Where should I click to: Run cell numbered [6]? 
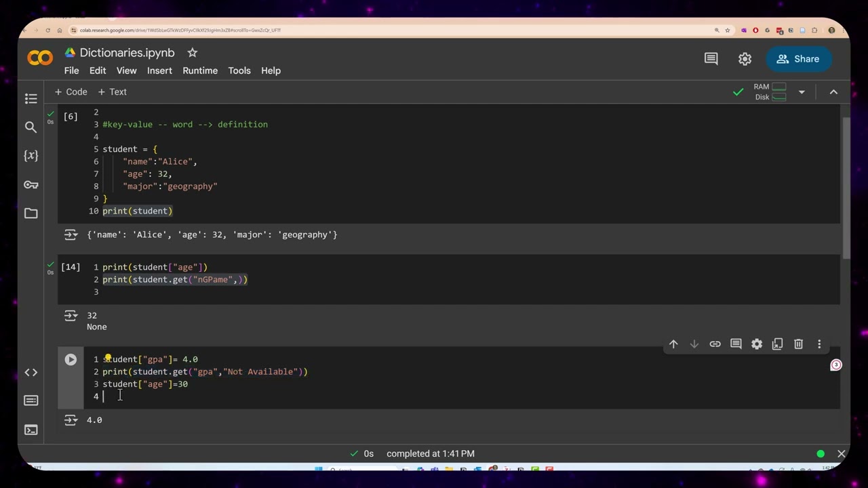pos(71,117)
